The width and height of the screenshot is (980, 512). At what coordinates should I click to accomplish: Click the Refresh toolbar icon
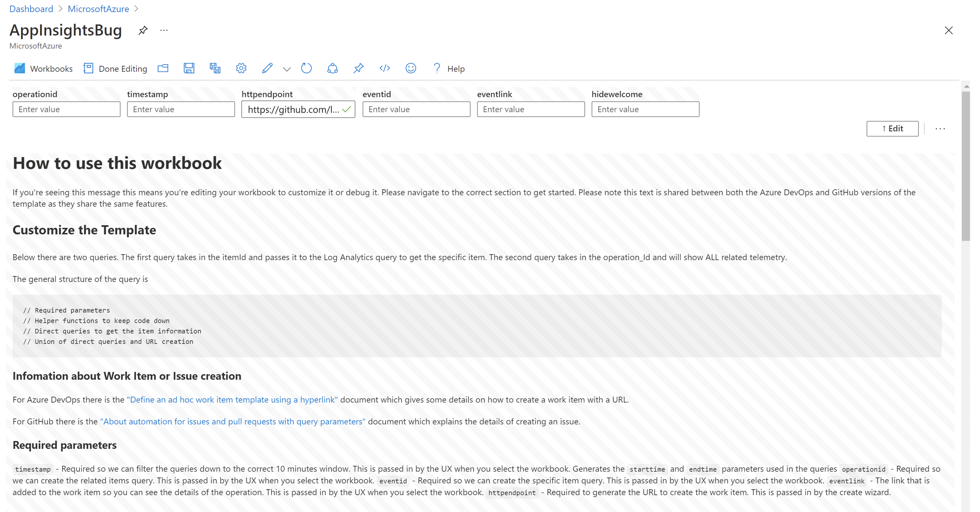coord(306,68)
